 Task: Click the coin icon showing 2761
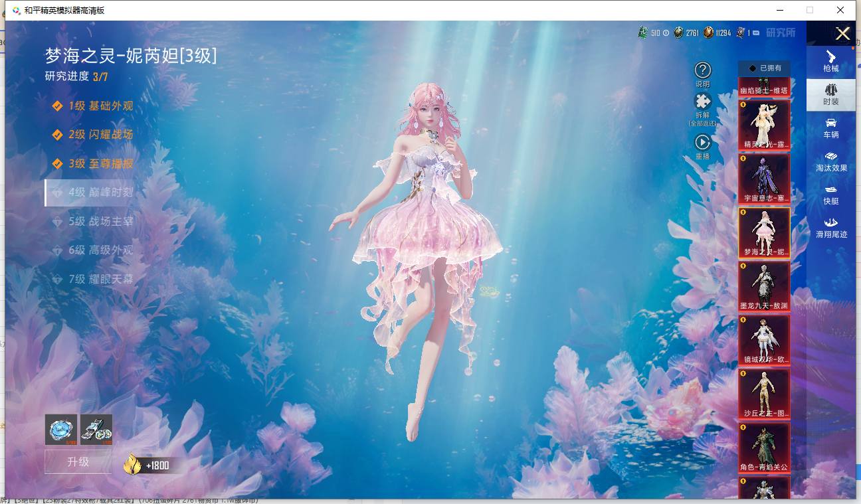pos(678,33)
